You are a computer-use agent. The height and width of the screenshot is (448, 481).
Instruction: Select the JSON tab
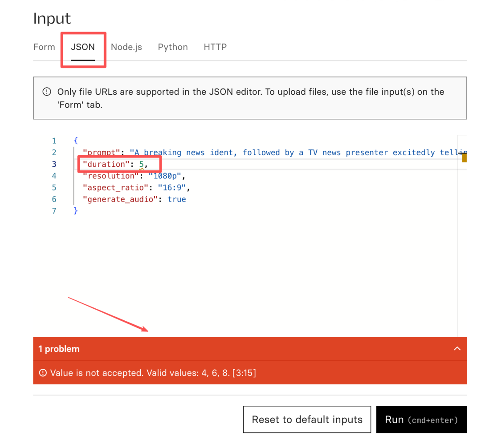(x=83, y=47)
